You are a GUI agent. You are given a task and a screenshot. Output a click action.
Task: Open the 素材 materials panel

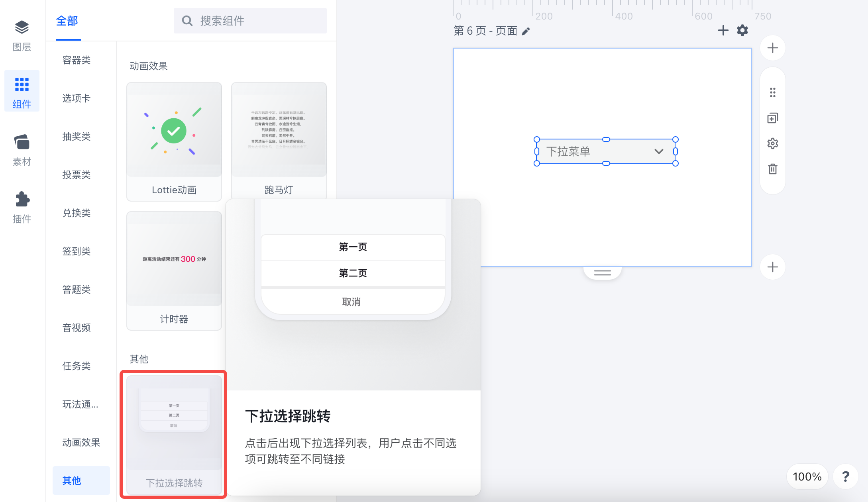click(x=22, y=150)
